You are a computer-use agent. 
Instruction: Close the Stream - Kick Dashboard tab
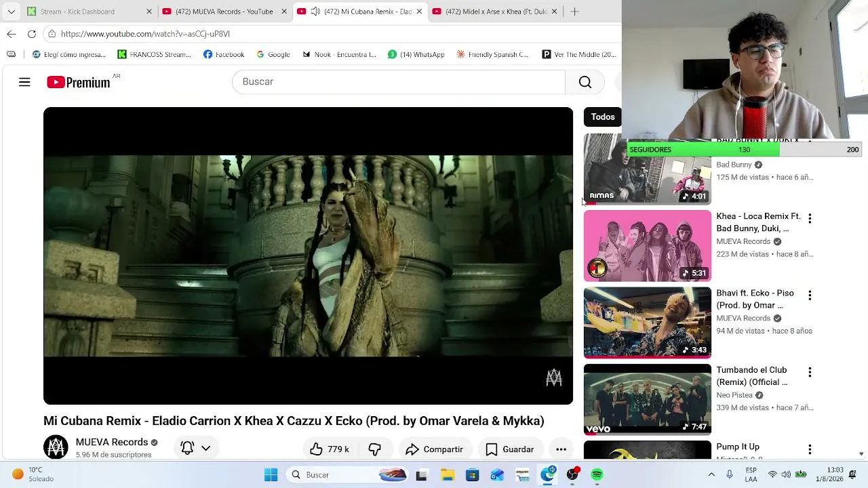[x=149, y=12]
